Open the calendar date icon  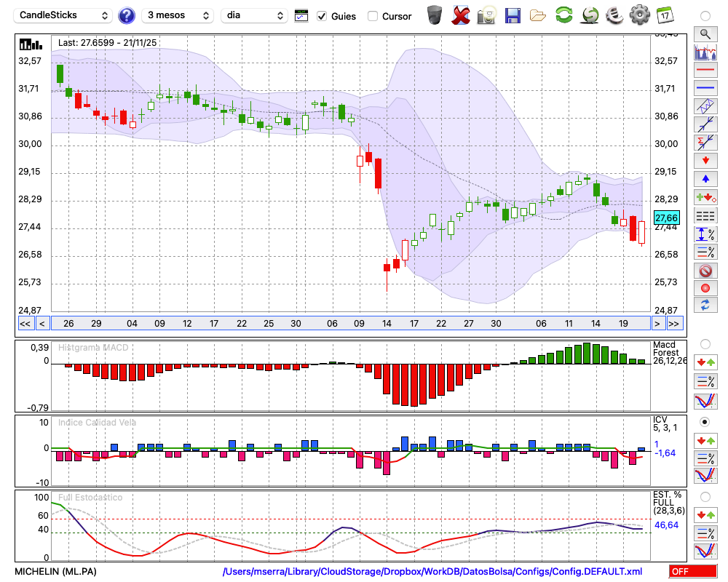point(665,15)
